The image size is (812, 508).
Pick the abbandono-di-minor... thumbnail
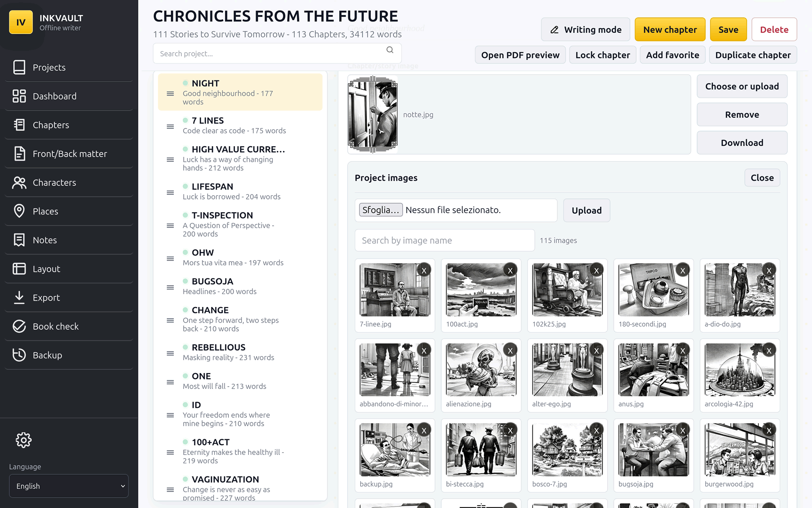[395, 370]
